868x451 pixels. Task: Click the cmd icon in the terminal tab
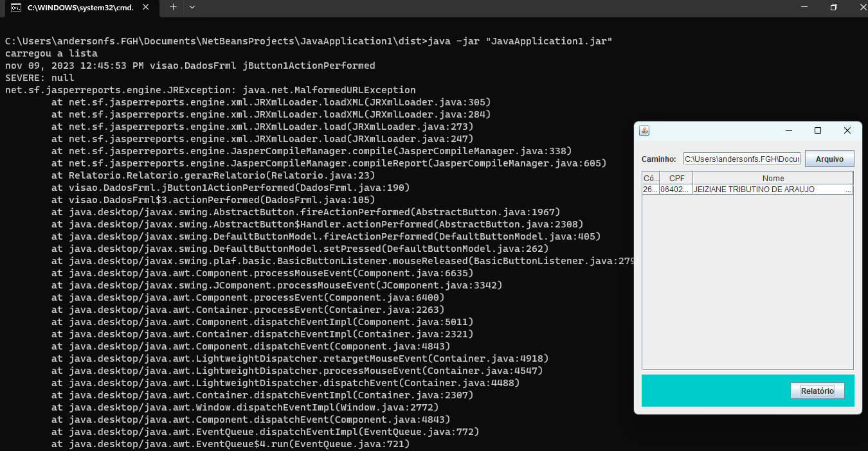[x=15, y=7]
